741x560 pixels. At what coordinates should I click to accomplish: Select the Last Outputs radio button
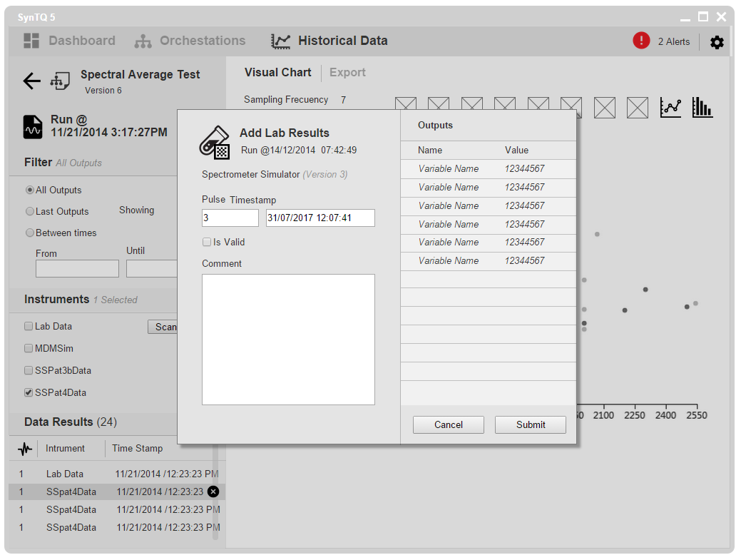pyautogui.click(x=30, y=211)
